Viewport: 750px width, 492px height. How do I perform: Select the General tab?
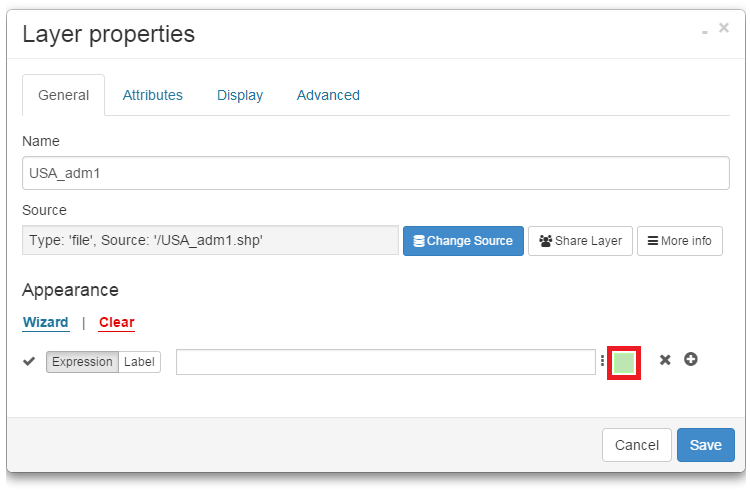[x=64, y=95]
